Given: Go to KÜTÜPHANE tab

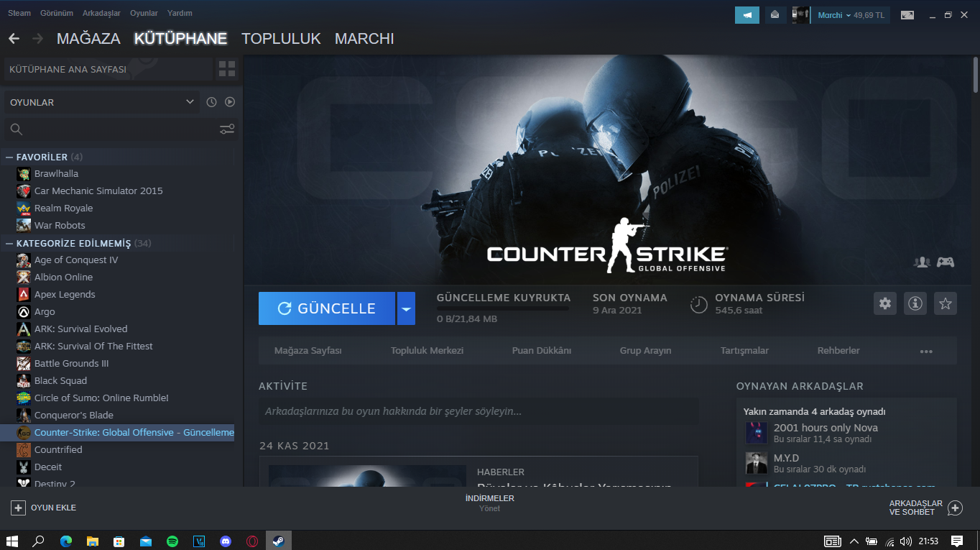Looking at the screenshot, I should click(180, 38).
